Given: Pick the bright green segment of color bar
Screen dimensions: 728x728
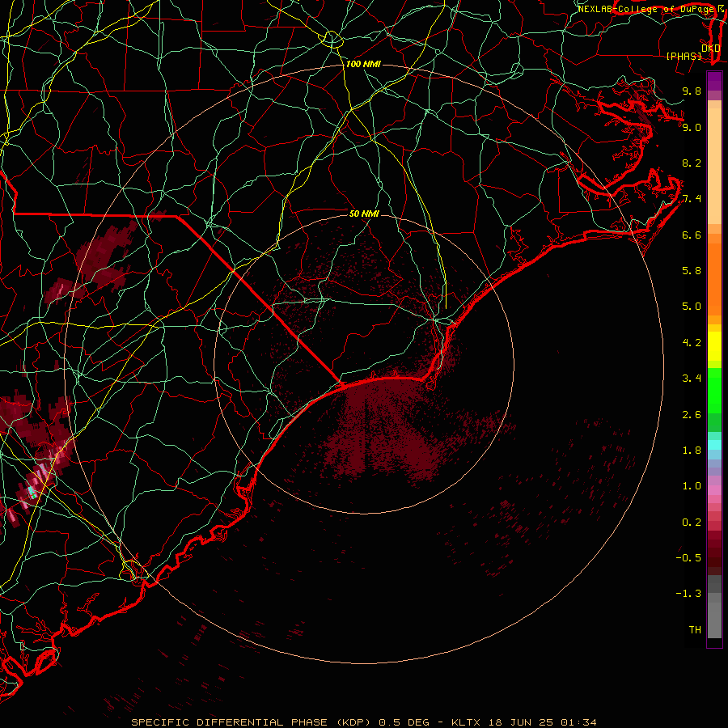Looking at the screenshot, I should click(x=714, y=390).
